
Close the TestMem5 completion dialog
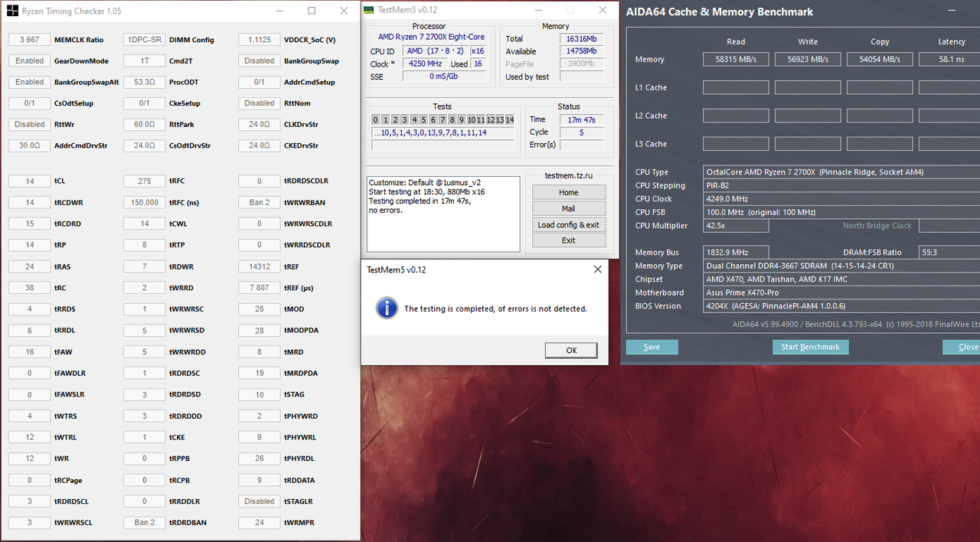(x=597, y=269)
